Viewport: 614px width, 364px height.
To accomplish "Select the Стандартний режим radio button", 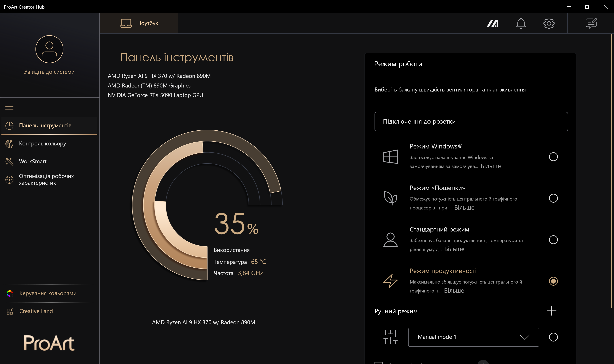I will coord(553,240).
